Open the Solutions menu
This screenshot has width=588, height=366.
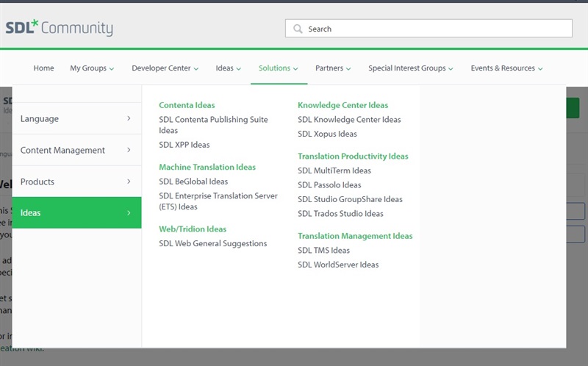tap(279, 68)
